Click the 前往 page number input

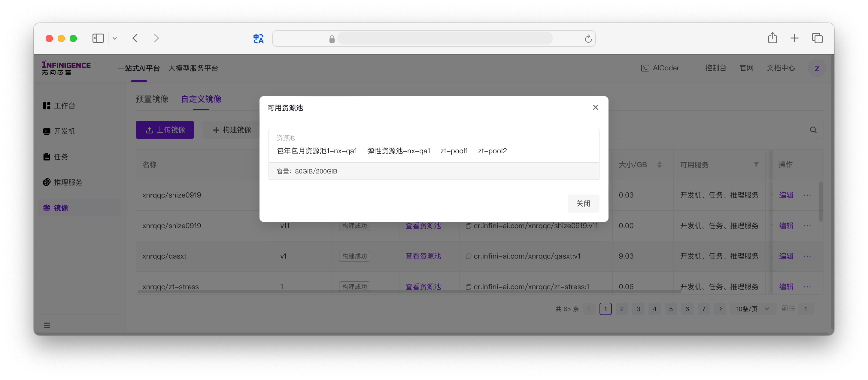(805, 309)
